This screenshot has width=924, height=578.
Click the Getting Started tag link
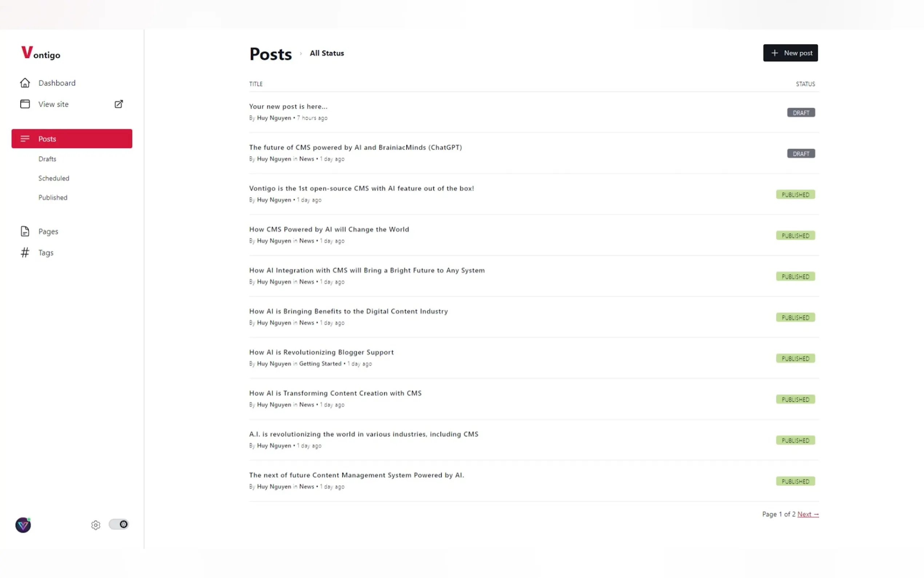click(x=320, y=364)
